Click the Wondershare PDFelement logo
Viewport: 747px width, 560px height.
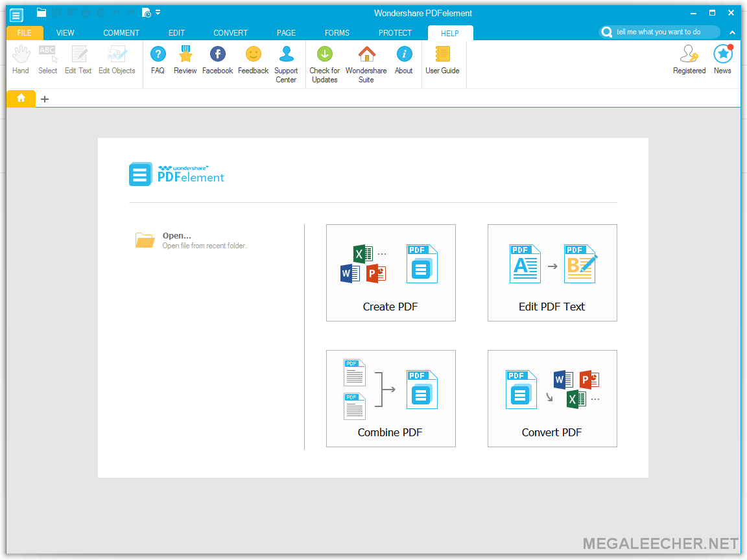(x=177, y=174)
